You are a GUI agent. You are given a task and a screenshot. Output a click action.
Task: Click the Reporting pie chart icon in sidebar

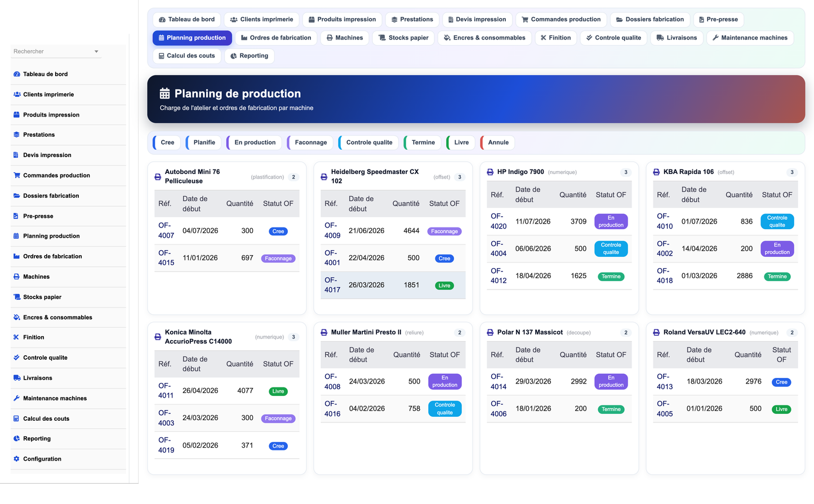pyautogui.click(x=17, y=439)
